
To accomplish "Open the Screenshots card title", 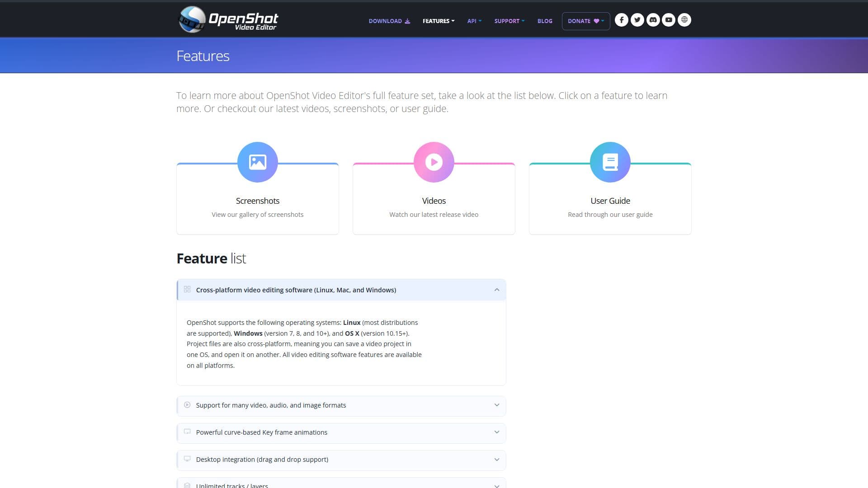I will tap(258, 201).
